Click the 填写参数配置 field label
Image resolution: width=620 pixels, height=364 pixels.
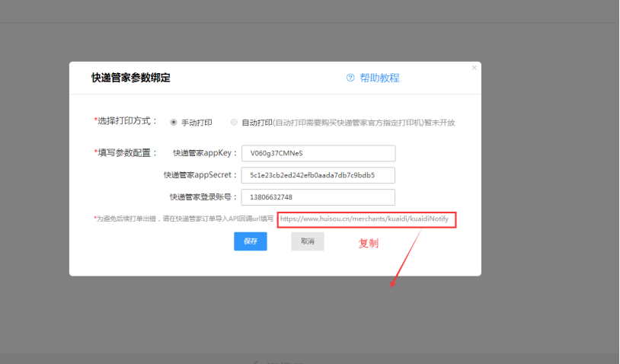(x=126, y=152)
